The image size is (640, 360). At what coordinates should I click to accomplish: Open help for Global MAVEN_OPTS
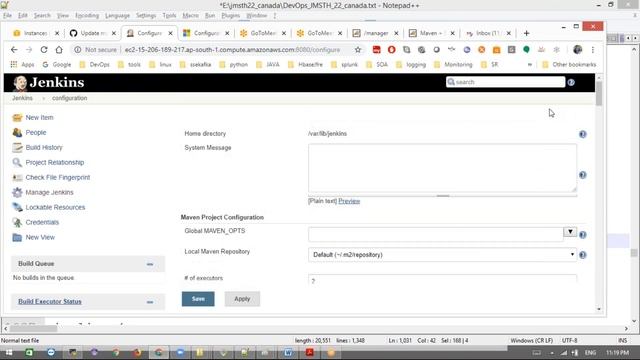[x=583, y=235]
